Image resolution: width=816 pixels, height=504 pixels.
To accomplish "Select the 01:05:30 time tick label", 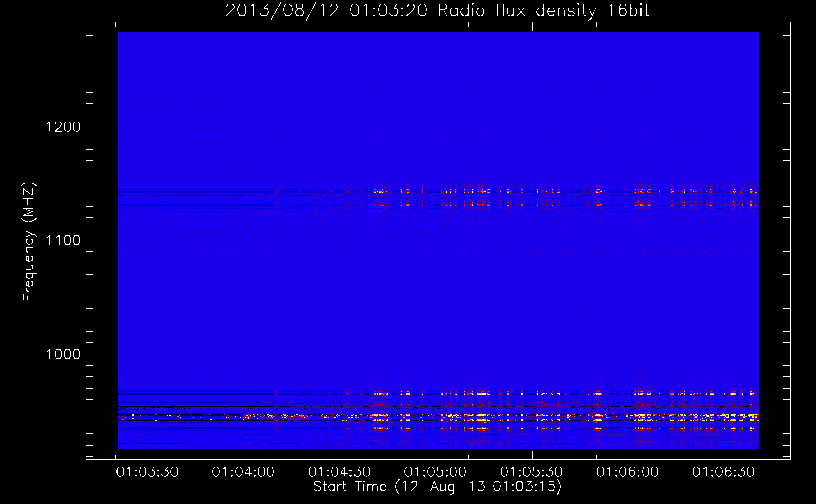I will 532,472.
